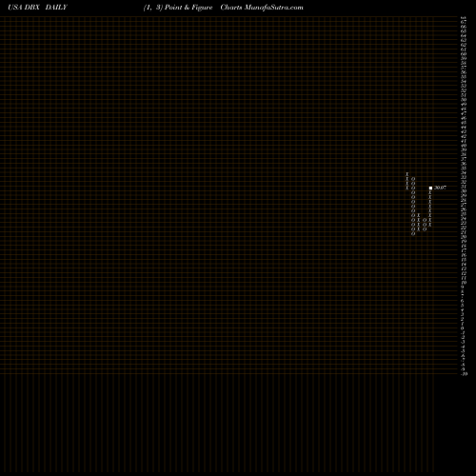Click the topmost X of the leftmost X column

(407, 174)
